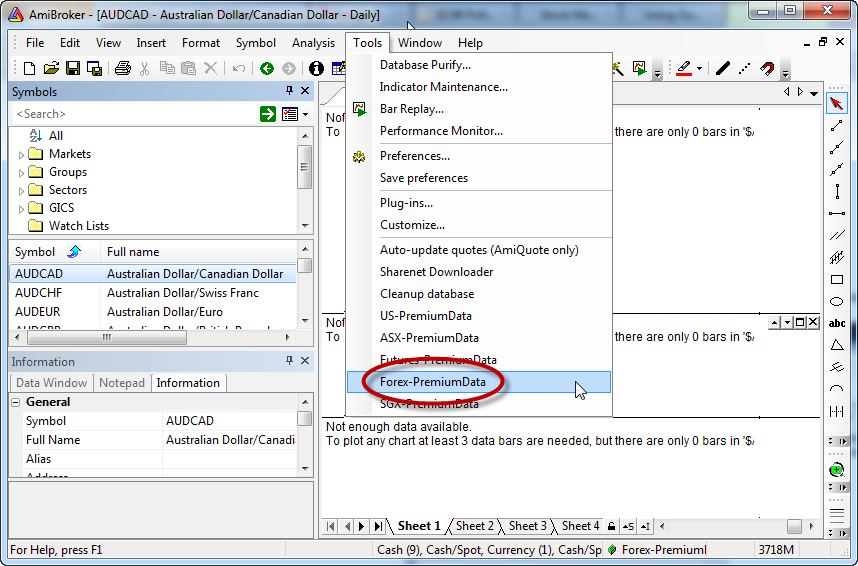Select the Arc drawing tool
The image size is (858, 566).
(837, 389)
